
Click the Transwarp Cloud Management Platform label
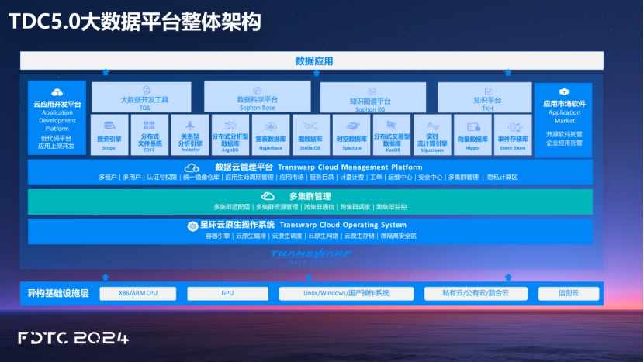tap(350, 167)
